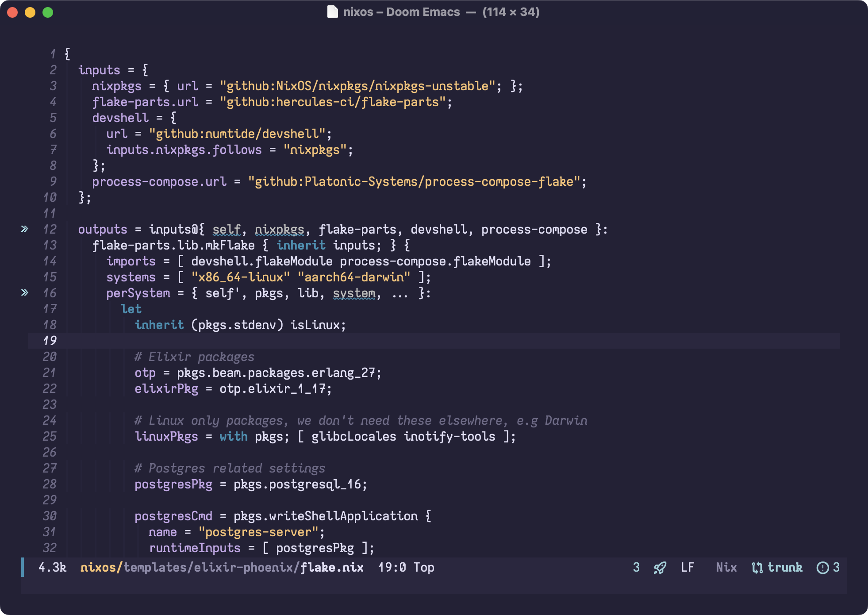This screenshot has width=868, height=615.
Task: Click the document icon in the title bar
Action: (x=332, y=12)
